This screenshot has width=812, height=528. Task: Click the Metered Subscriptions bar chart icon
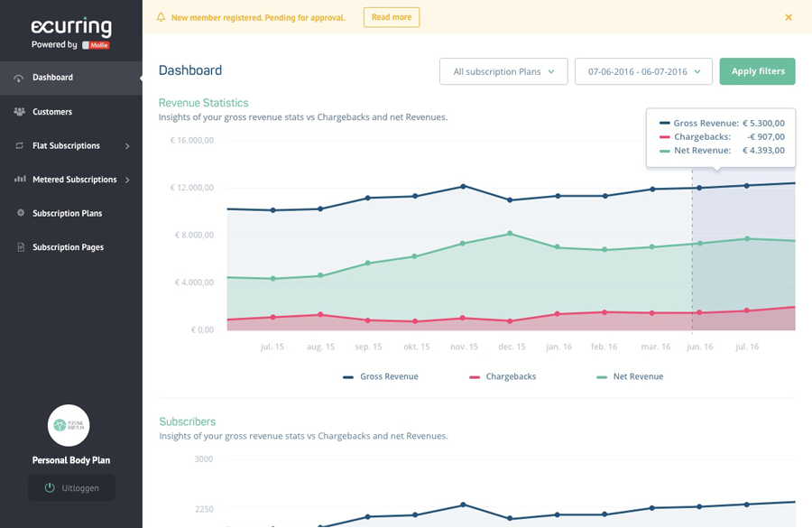(x=19, y=180)
